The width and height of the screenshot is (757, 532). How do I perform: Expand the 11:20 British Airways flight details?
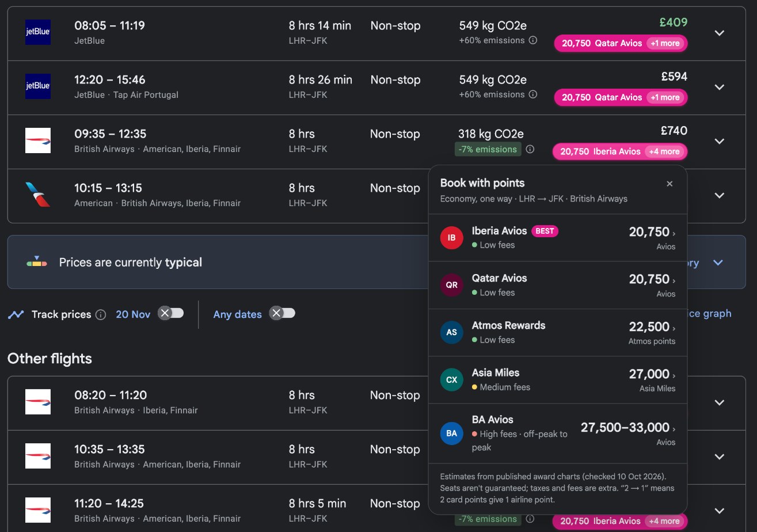pyautogui.click(x=720, y=511)
